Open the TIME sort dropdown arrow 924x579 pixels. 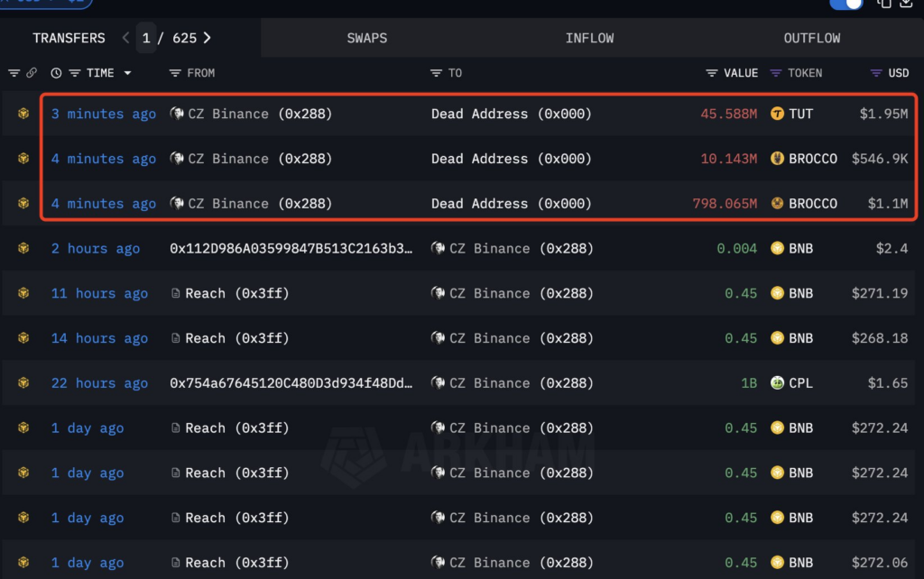[126, 73]
